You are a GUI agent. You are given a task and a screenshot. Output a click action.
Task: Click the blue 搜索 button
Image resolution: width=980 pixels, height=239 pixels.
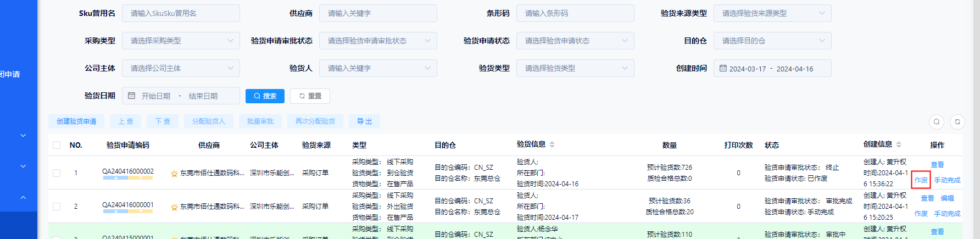click(x=265, y=96)
